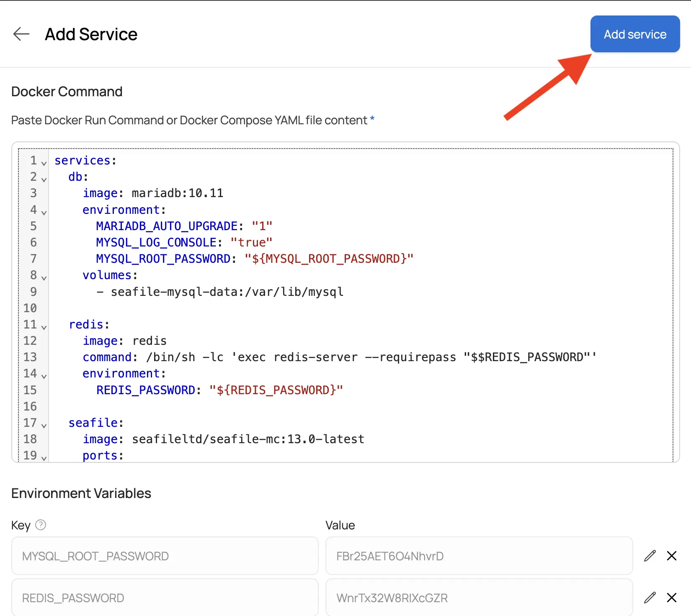Collapse the services block on line 1
The width and height of the screenshot is (691, 616).
(44, 163)
